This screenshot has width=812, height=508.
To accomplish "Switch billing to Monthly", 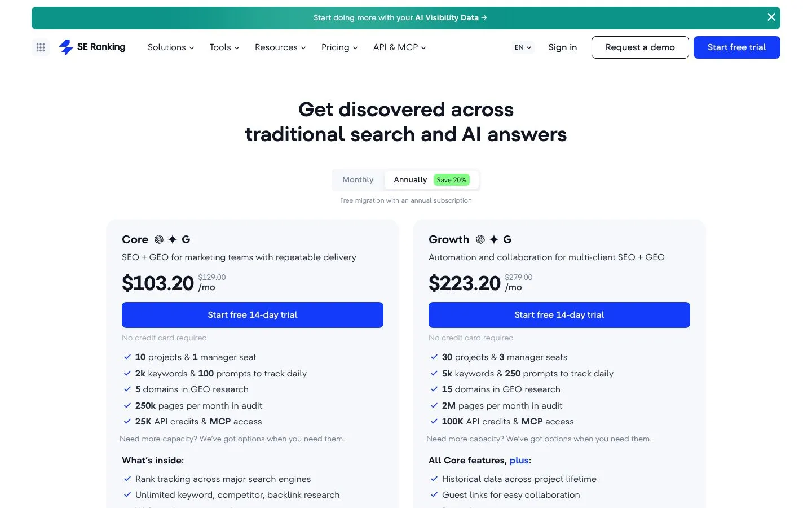I will click(358, 180).
